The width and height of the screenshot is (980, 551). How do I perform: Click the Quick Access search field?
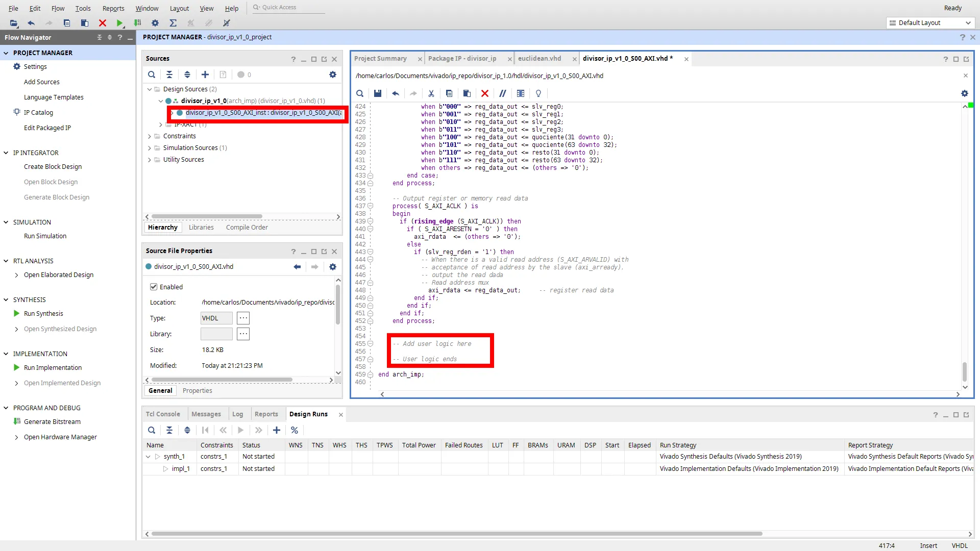(288, 8)
